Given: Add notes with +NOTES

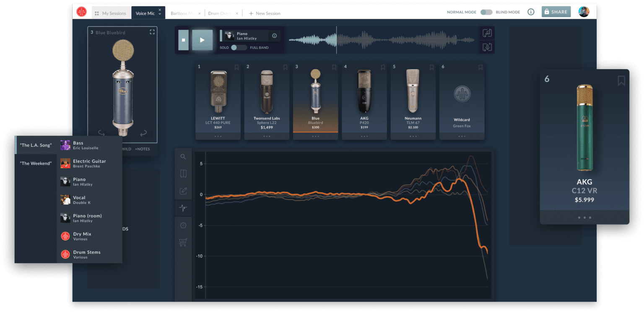Looking at the screenshot, I should pyautogui.click(x=142, y=149).
